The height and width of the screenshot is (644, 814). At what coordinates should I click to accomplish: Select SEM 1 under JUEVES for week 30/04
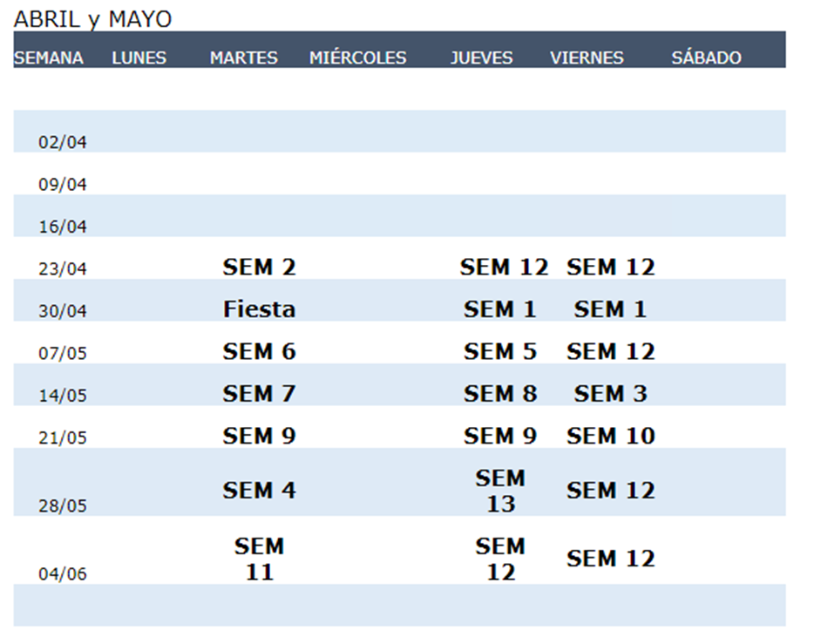[500, 309]
